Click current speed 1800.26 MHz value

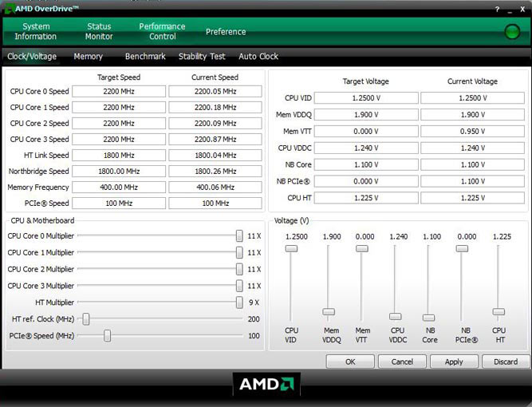(x=215, y=171)
